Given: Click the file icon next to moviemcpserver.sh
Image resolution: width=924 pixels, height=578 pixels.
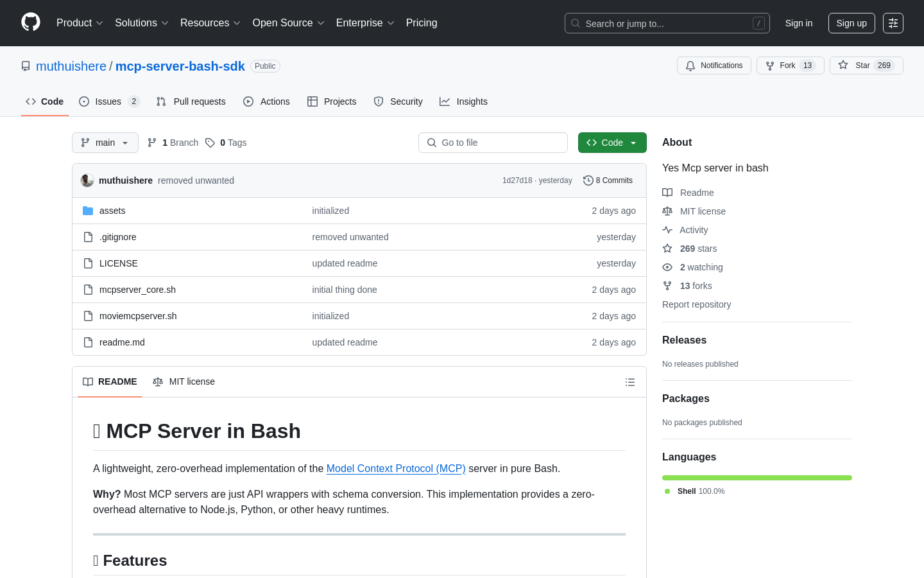Looking at the screenshot, I should (88, 316).
